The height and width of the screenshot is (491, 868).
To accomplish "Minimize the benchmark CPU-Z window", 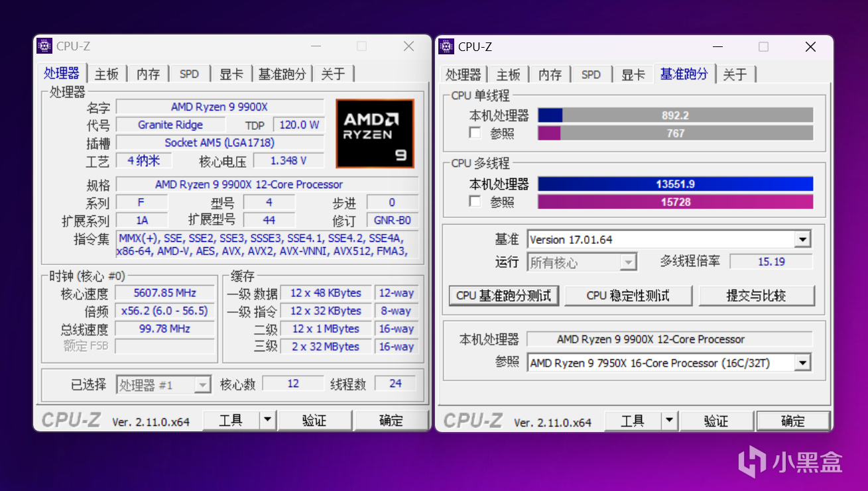I will coord(718,46).
